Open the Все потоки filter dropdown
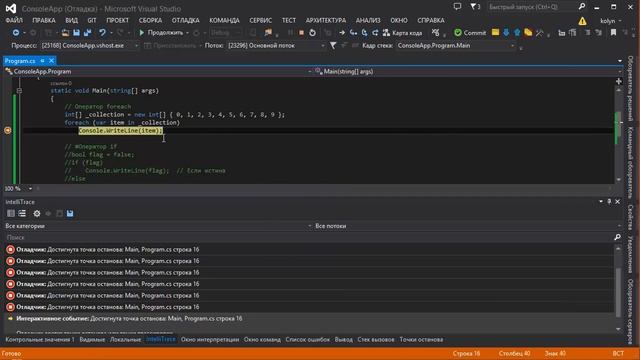 pos(468,226)
